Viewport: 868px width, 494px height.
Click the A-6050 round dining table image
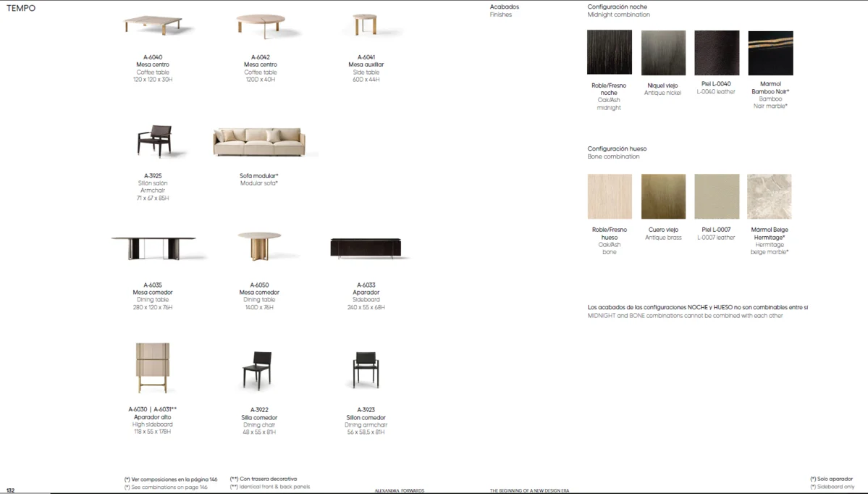(259, 247)
